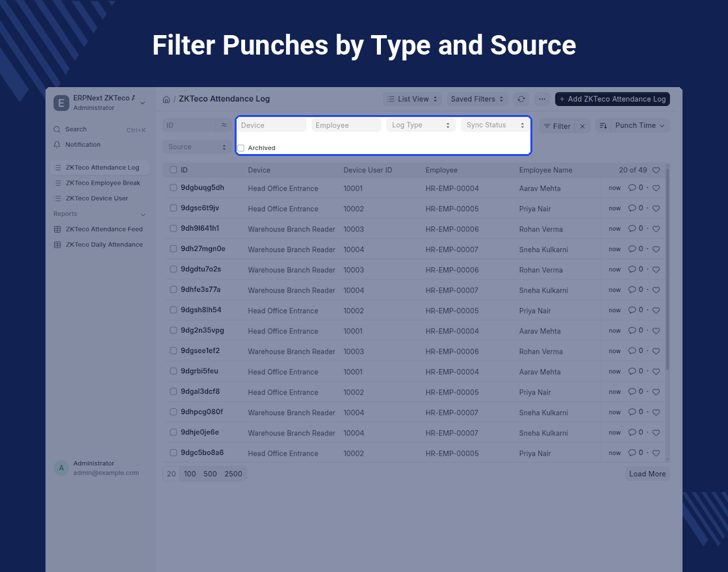This screenshot has height=572, width=728.
Task: Refresh the attendance log list
Action: click(521, 99)
